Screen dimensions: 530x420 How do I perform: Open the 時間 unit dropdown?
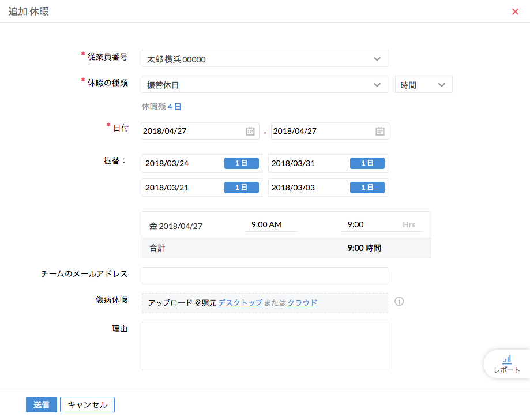click(423, 85)
